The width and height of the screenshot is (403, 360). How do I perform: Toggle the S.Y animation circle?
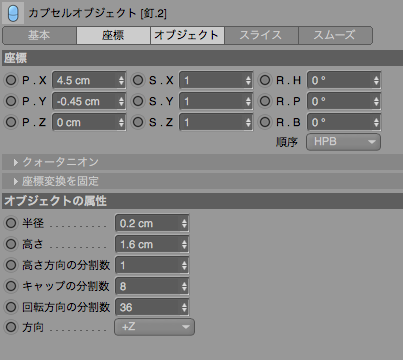138,101
